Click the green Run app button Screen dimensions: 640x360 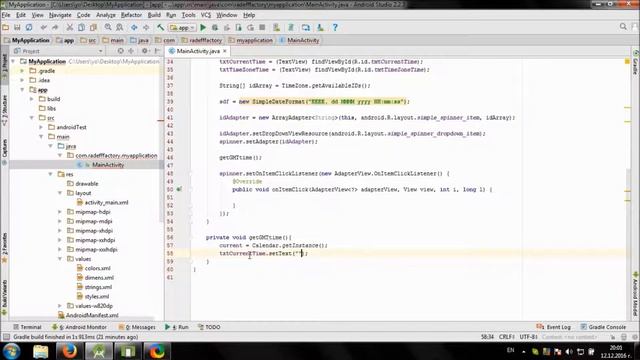(x=203, y=27)
